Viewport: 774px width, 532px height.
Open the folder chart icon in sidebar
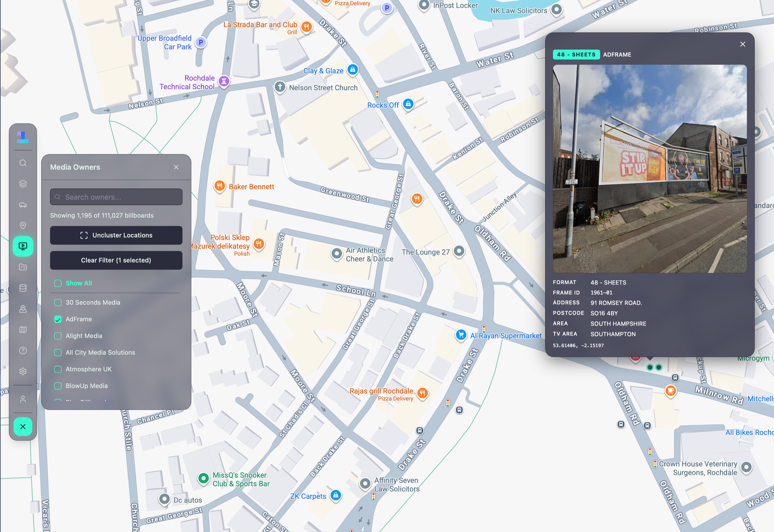click(23, 267)
